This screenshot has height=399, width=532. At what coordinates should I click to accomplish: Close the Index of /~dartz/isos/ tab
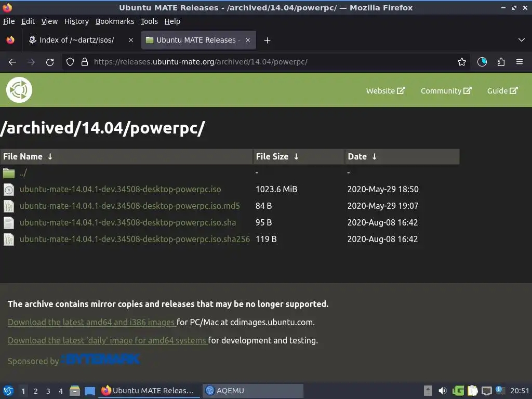[x=130, y=40]
